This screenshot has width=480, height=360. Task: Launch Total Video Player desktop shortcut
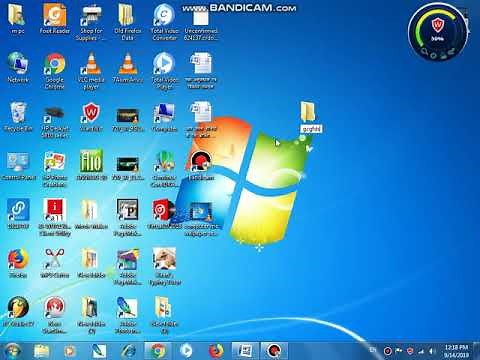164,71
